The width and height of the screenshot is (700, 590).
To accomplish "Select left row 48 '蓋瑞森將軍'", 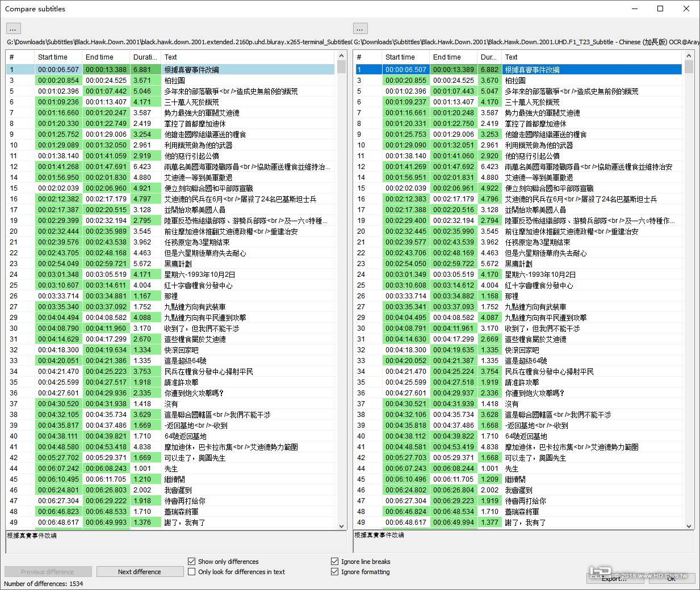I will pyautogui.click(x=181, y=512).
